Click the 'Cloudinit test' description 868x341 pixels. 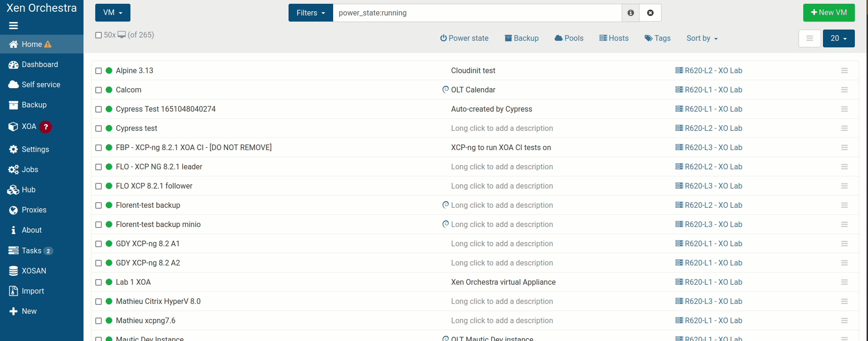(473, 70)
